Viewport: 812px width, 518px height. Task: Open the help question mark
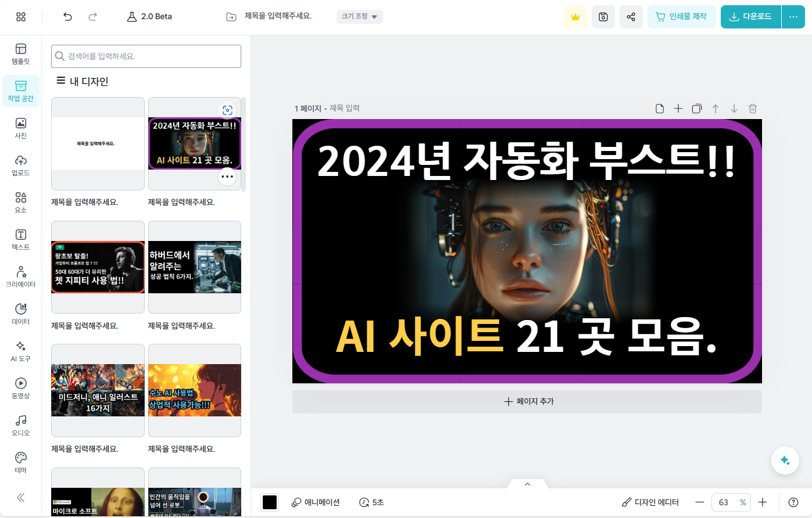tap(793, 502)
